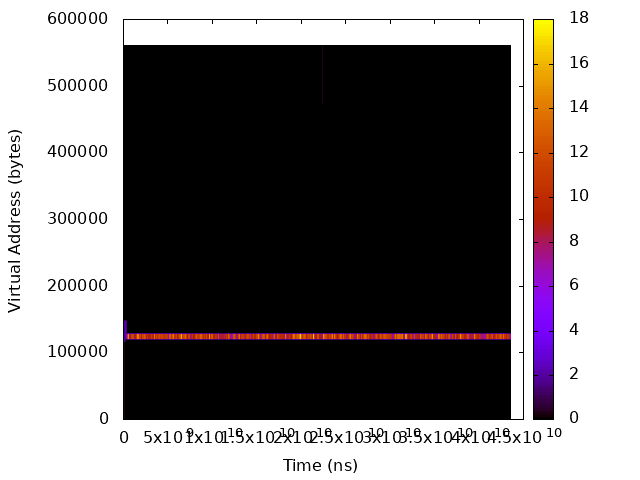Click the 600000 tick label on the y-axis
The image size is (640, 480).
[78, 19]
